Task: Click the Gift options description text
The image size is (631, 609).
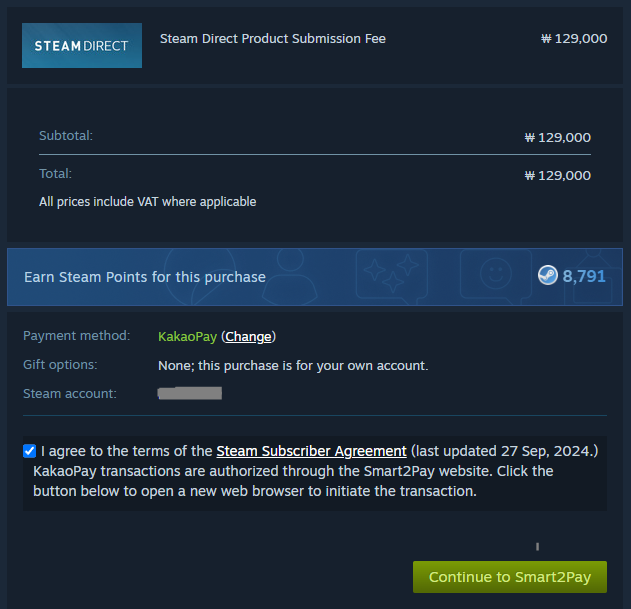Action: tap(293, 365)
